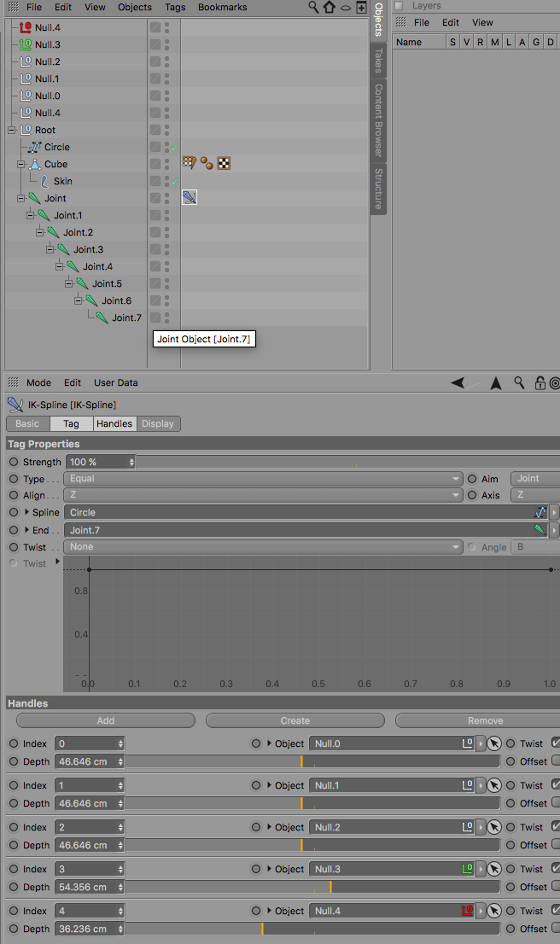Click the pick cursor for Null.2 handle

point(494,827)
